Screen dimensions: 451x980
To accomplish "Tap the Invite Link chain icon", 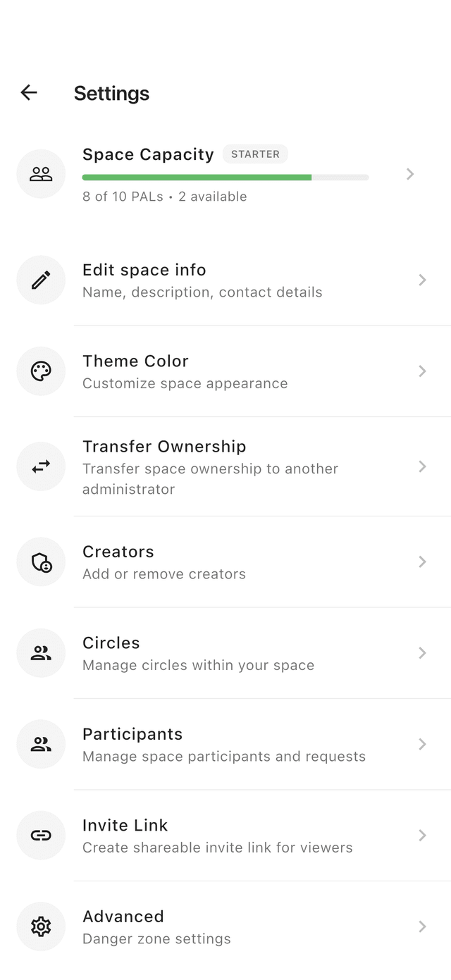I will [41, 836].
